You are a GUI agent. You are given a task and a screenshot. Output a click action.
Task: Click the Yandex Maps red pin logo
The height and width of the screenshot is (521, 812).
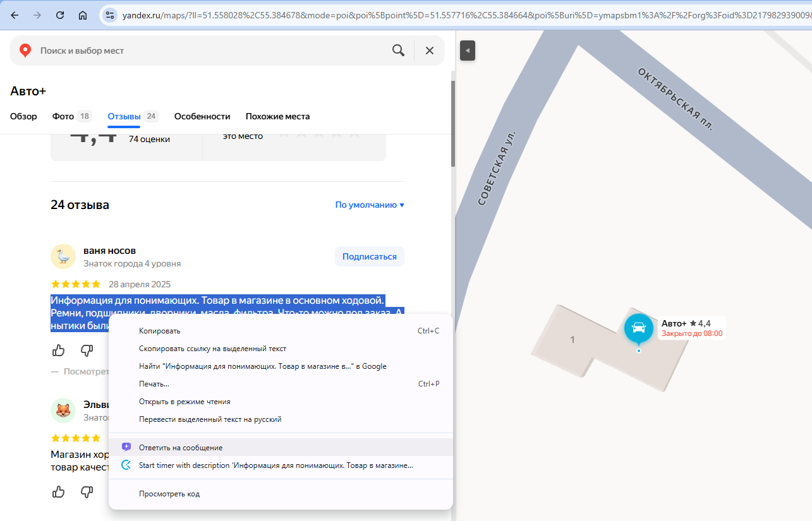(25, 51)
